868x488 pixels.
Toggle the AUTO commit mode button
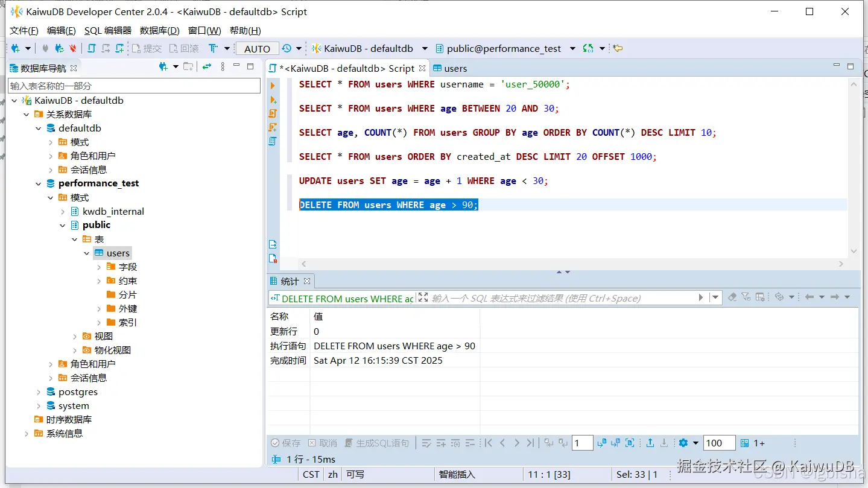pos(257,49)
